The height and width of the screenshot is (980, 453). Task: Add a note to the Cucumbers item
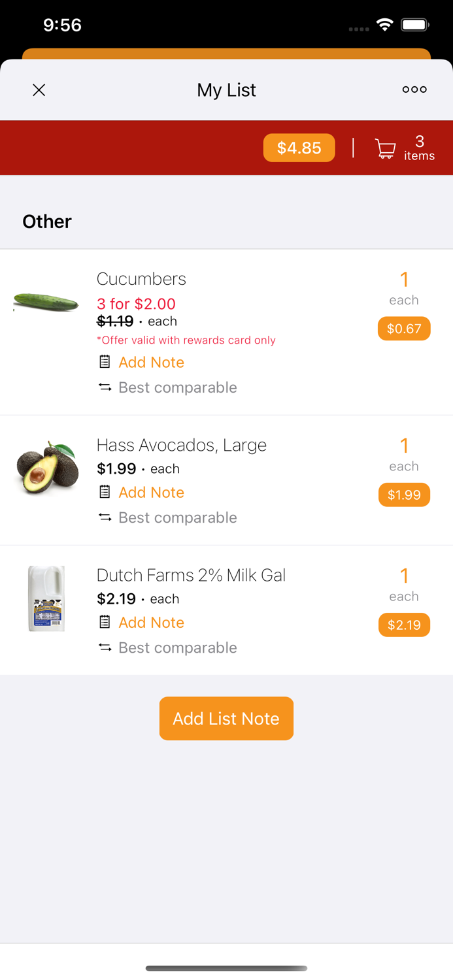coord(151,362)
